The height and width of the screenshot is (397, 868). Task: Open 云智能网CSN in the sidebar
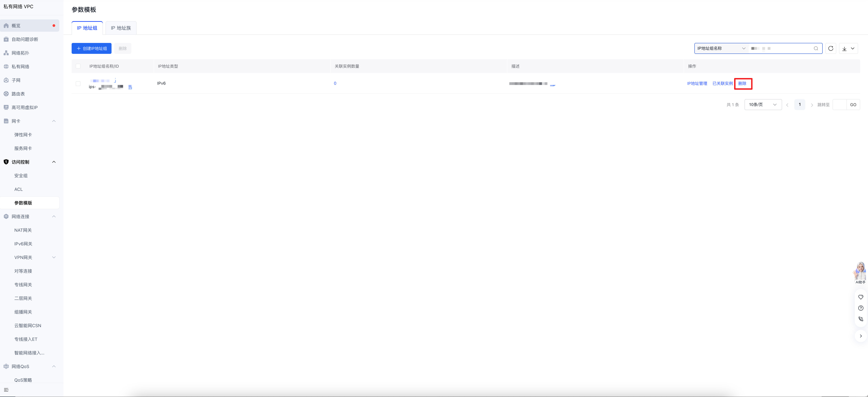point(28,326)
